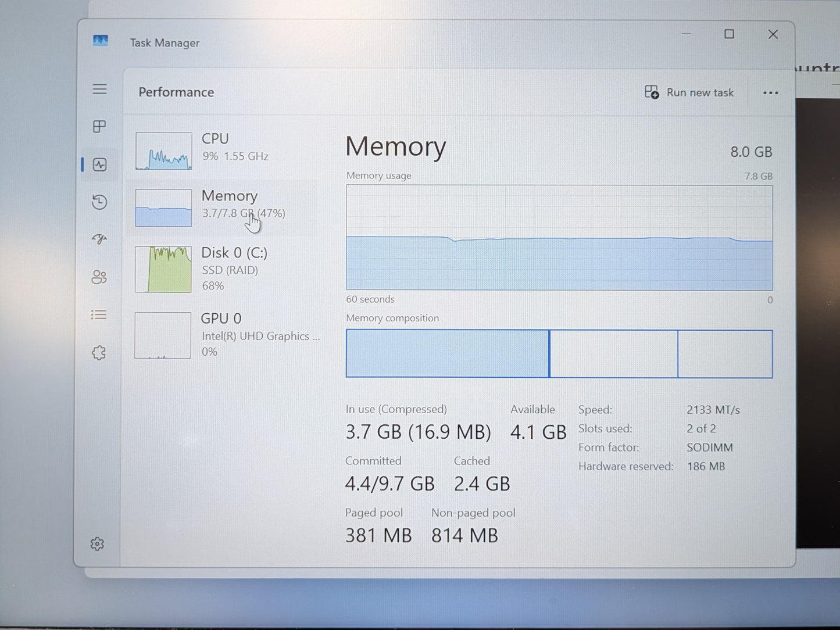Open the three-dot more options menu
The width and height of the screenshot is (840, 630).
(770, 93)
